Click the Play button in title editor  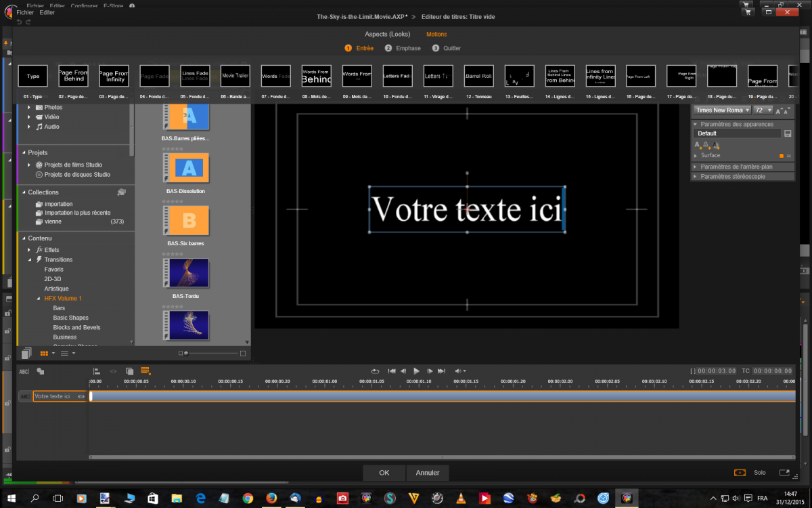point(416,371)
